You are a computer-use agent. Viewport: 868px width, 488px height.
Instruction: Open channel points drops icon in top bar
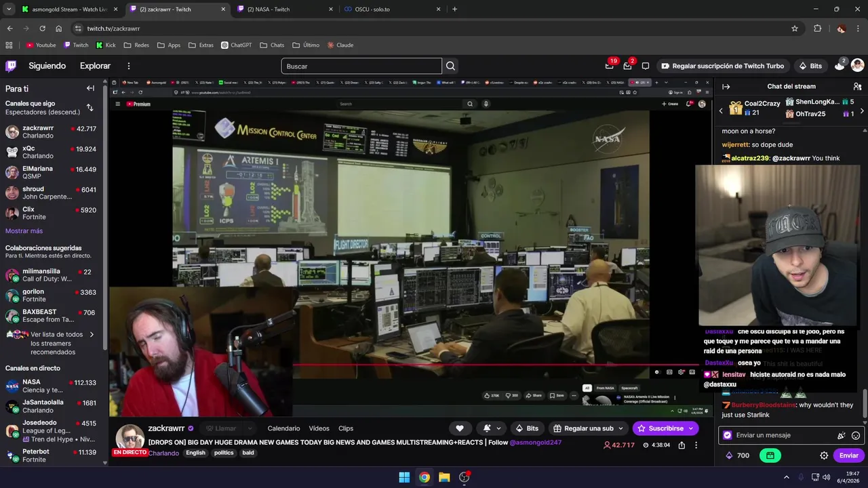pos(840,66)
